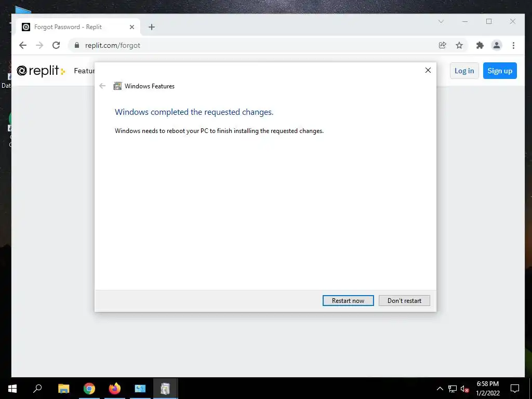Open File Explorer from taskbar
Screen dimensions: 532x399
(63, 389)
